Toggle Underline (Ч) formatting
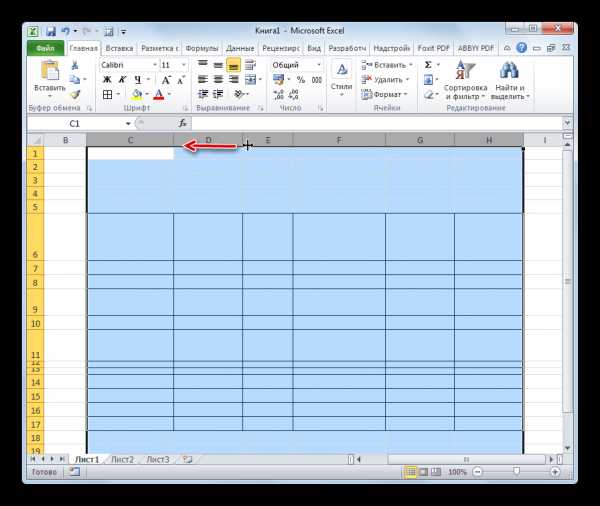Screen dimensions: 600x506 pos(138,80)
